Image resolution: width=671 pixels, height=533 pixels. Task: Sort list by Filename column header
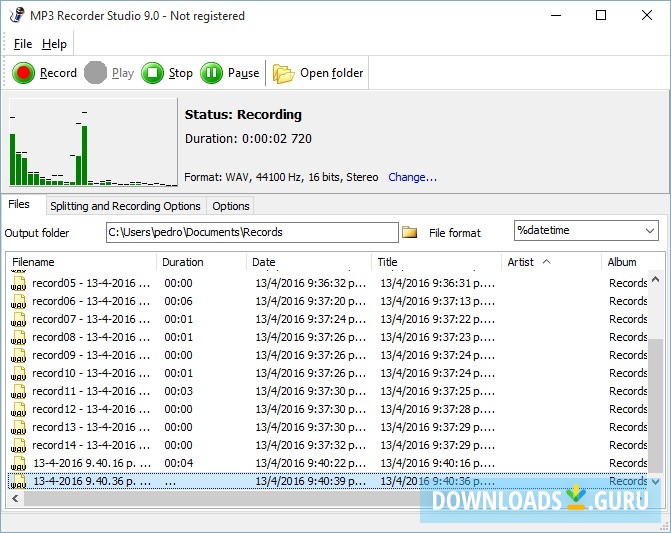(x=81, y=262)
